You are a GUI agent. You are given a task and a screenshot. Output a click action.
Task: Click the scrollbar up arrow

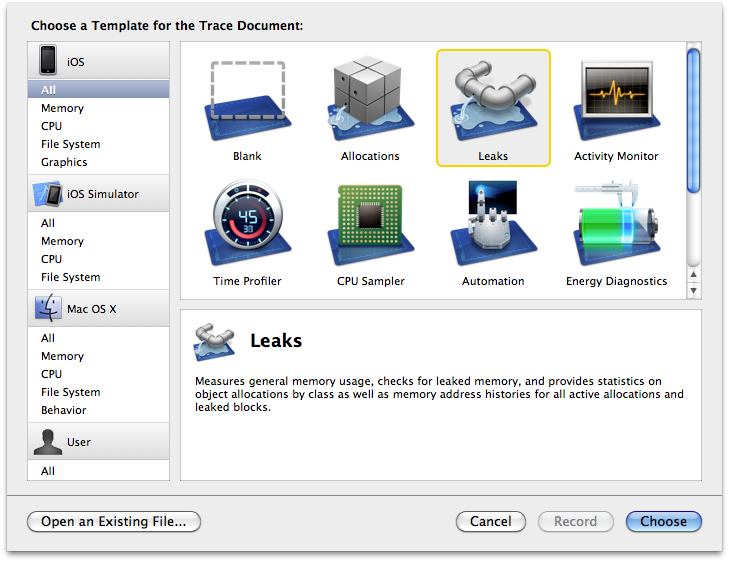693,275
